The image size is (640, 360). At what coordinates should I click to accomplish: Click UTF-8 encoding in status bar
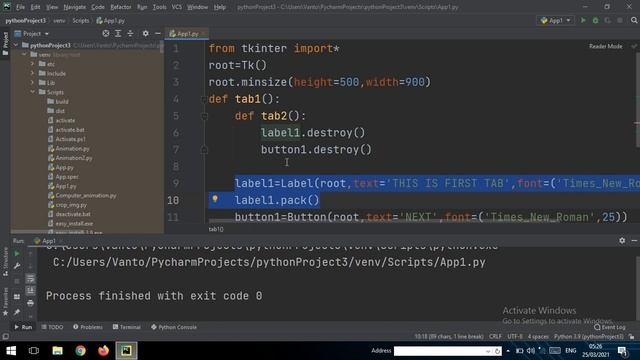(x=515, y=337)
